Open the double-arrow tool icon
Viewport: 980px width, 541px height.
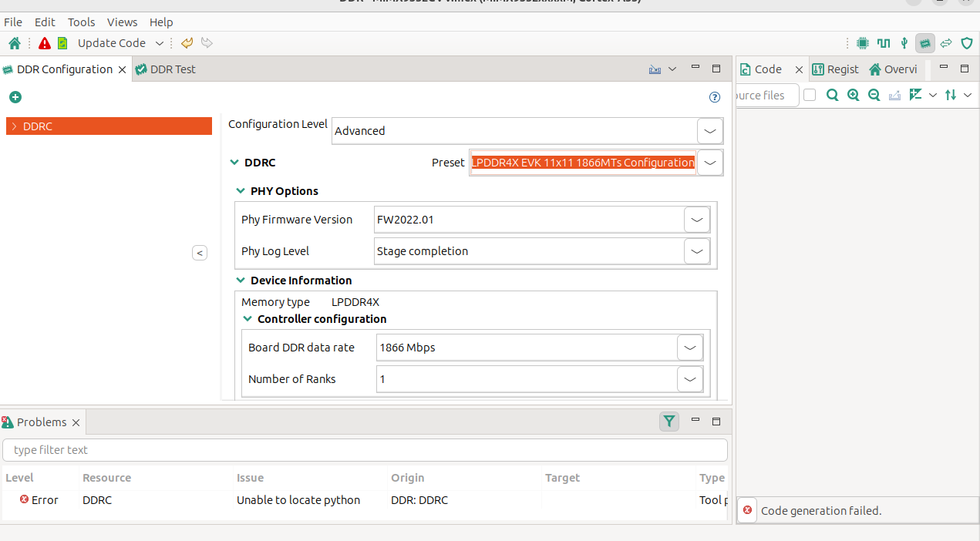(x=946, y=43)
